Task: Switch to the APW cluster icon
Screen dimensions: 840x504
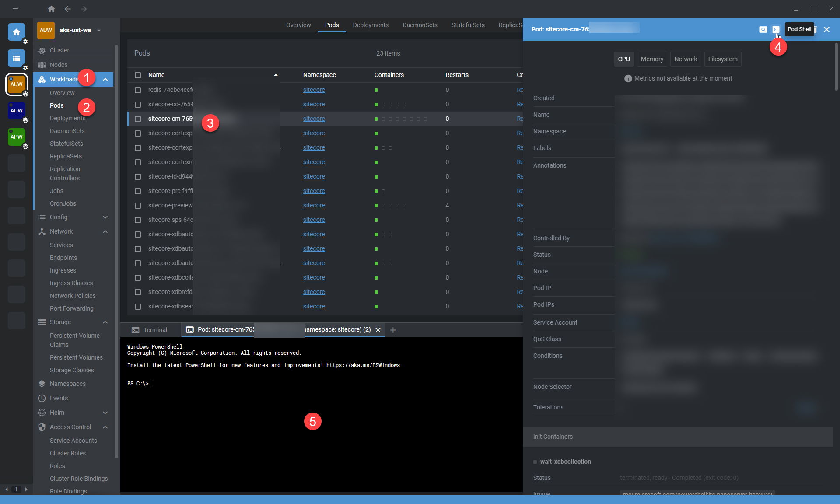Action: 16,137
